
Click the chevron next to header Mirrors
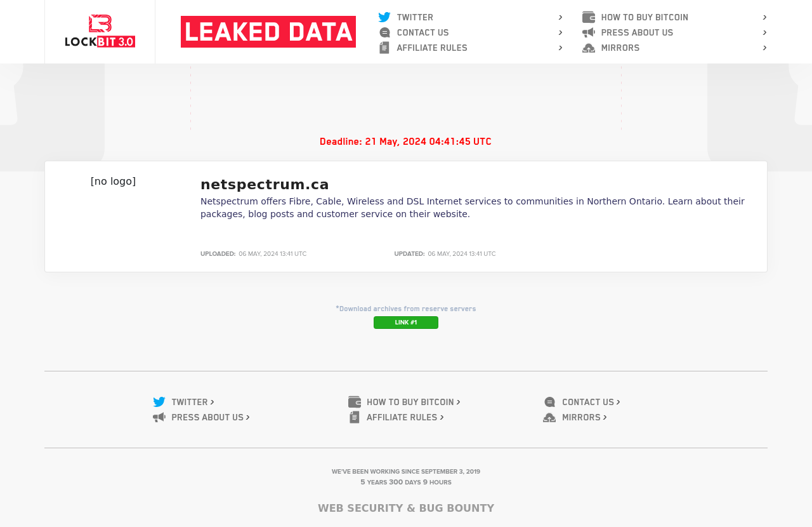coord(765,48)
